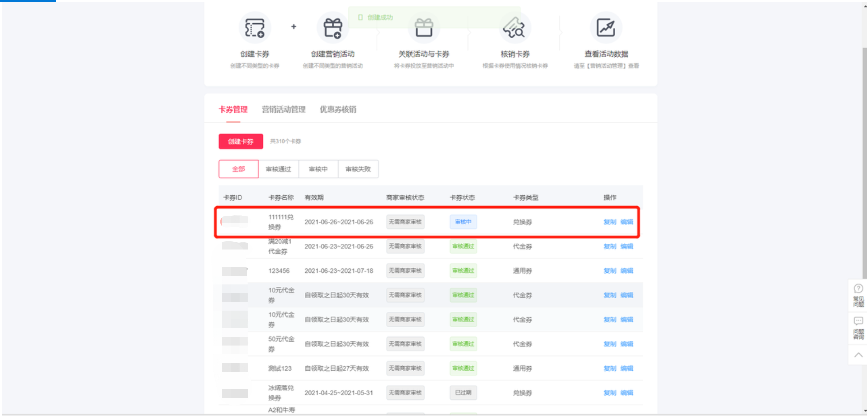Click the 共310个卡券 count label

click(x=285, y=141)
